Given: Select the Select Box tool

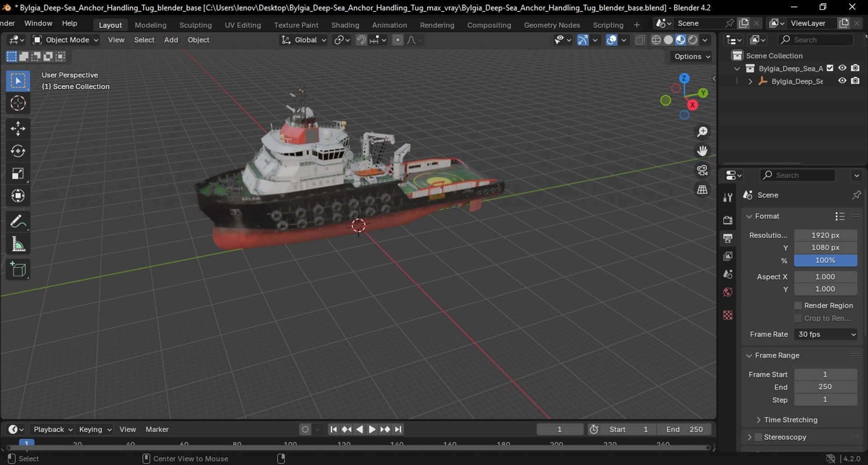Looking at the screenshot, I should click(18, 81).
